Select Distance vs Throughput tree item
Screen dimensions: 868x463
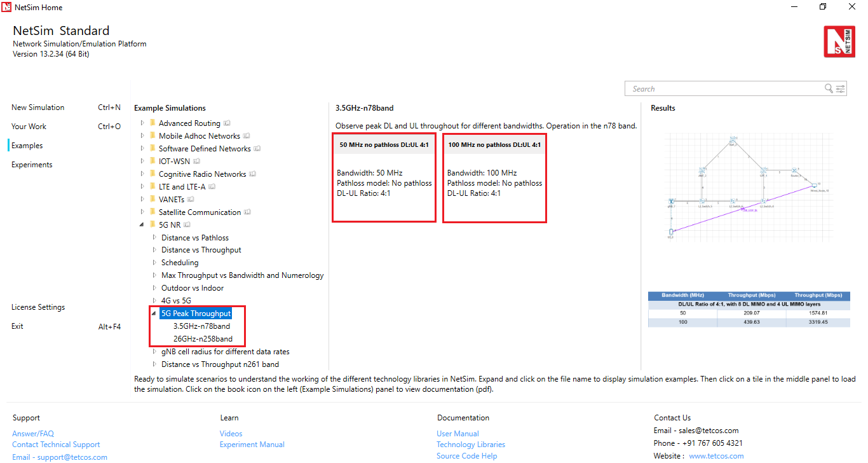click(201, 250)
